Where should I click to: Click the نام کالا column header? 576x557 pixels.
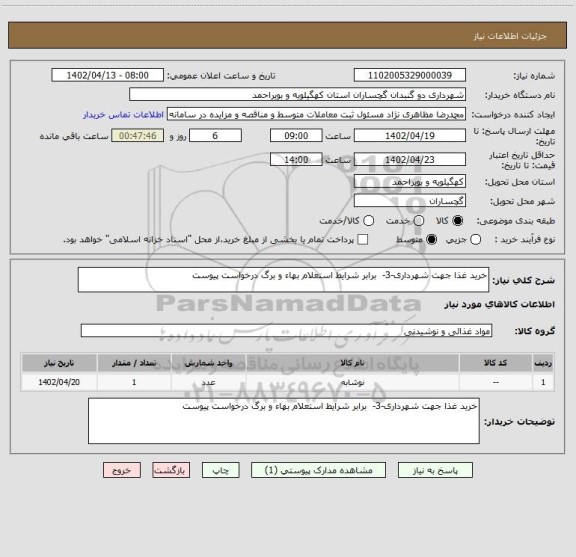[352, 363]
